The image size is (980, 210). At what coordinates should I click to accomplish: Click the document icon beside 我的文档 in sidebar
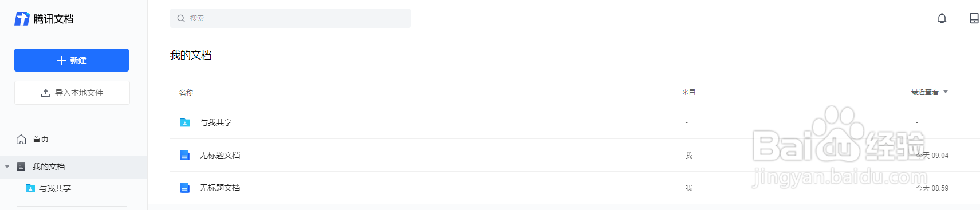tap(21, 167)
